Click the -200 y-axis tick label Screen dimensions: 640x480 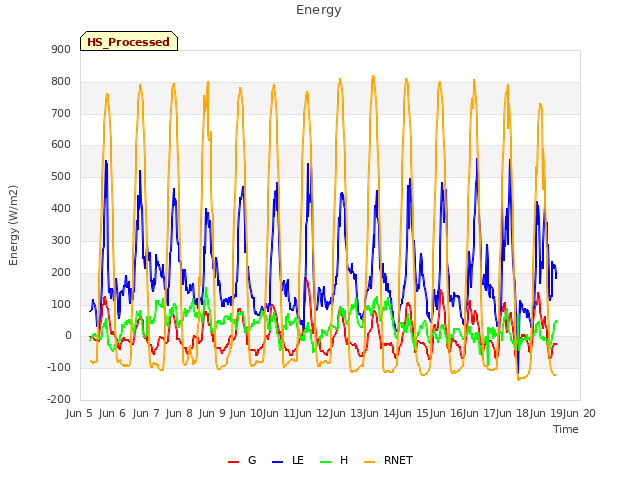[59, 399]
